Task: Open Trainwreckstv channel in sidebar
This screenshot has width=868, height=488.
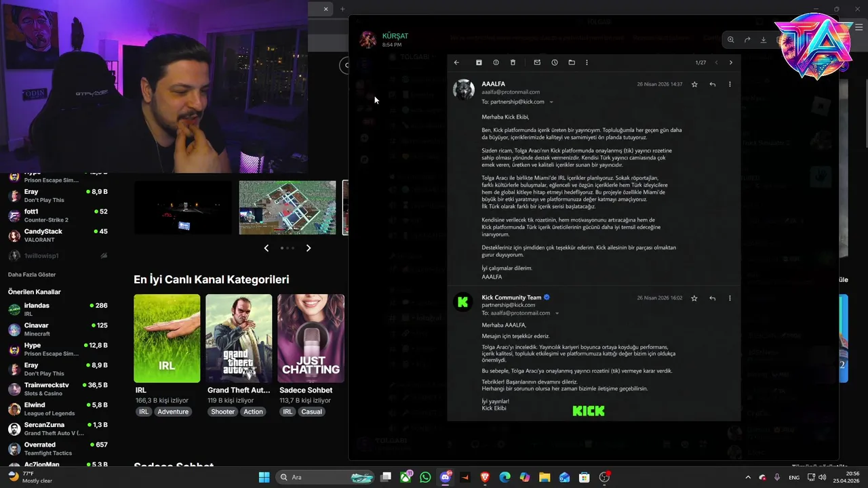Action: [x=58, y=389]
